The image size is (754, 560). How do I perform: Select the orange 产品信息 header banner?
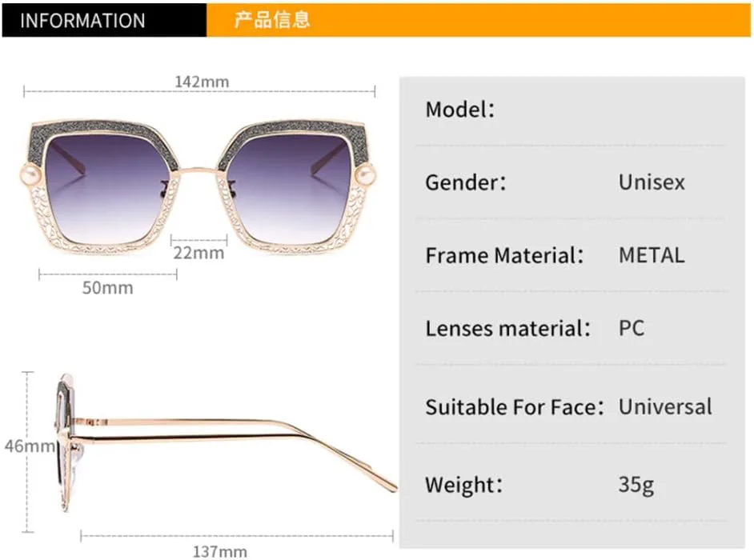(x=272, y=20)
